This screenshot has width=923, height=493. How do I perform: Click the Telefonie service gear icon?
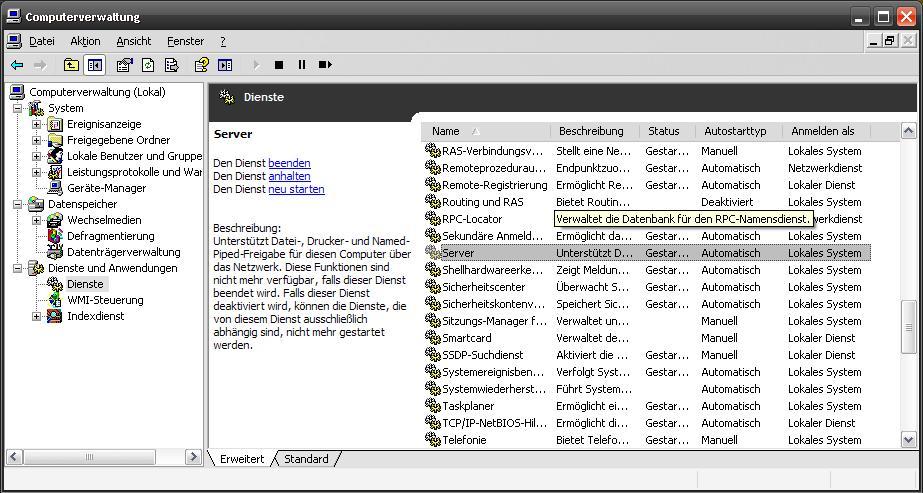pyautogui.click(x=433, y=440)
